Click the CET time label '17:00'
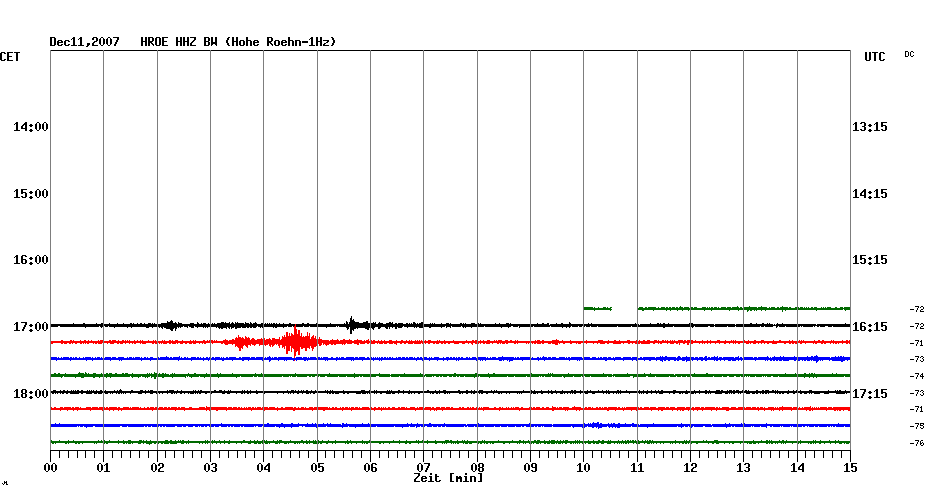Image resolution: width=930 pixels, height=494 pixels. [x=31, y=327]
